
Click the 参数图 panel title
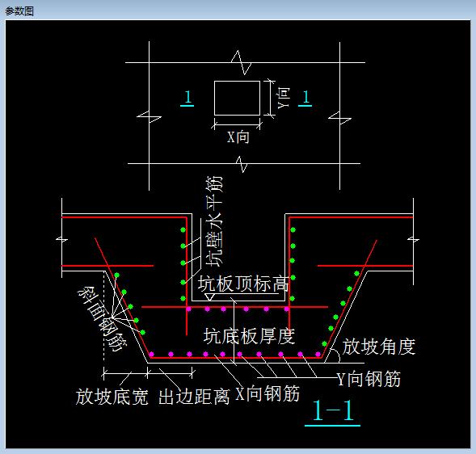pos(19,11)
